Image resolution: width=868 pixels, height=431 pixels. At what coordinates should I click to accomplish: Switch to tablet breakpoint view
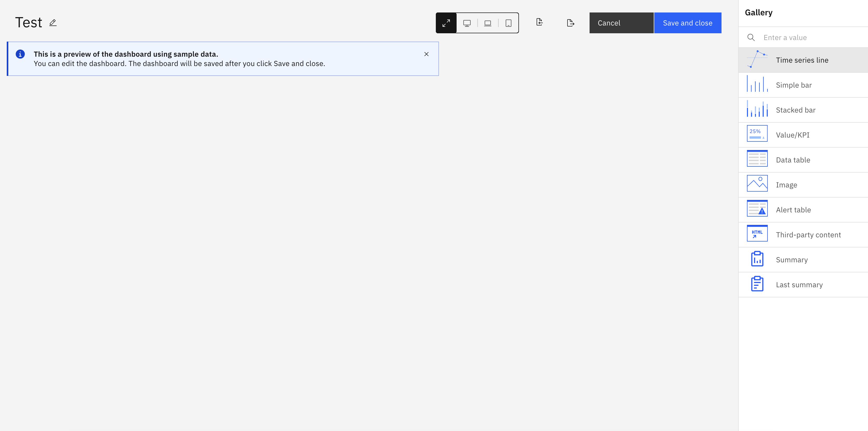(x=509, y=23)
